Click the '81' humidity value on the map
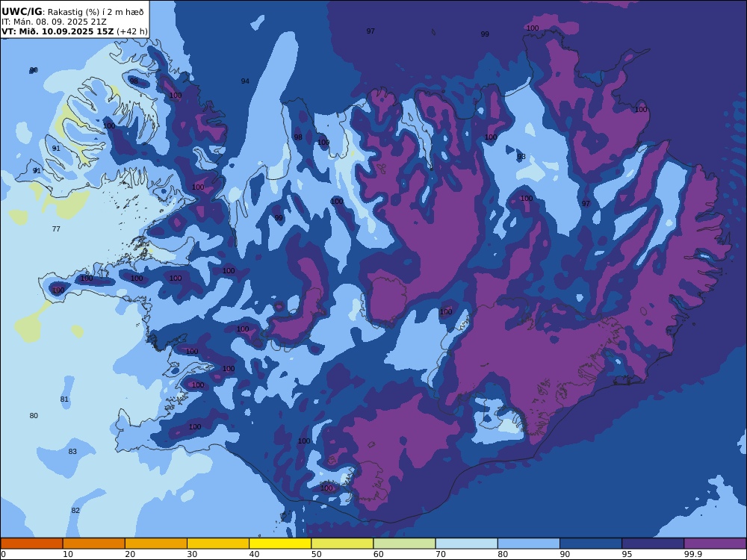The image size is (747, 560). 64,399
